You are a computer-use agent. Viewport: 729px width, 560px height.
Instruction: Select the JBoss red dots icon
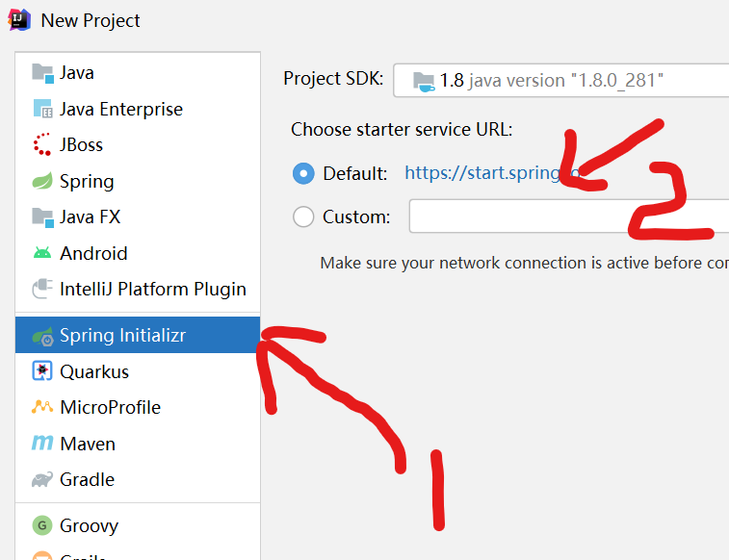tap(42, 145)
